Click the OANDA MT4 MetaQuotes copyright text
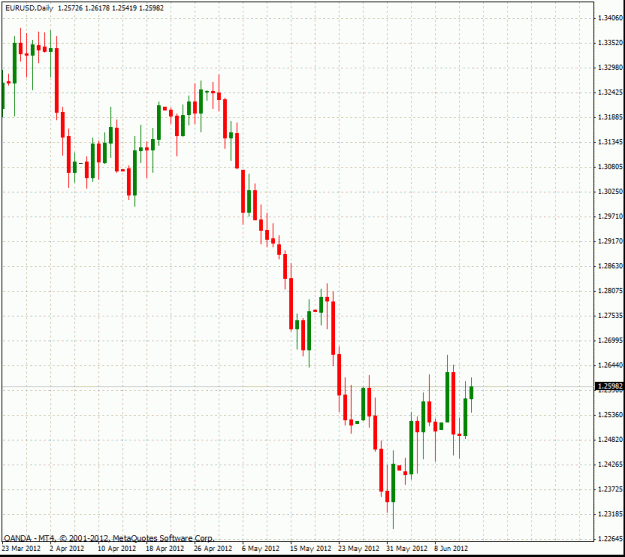This screenshot has width=625, height=557. 109,538
